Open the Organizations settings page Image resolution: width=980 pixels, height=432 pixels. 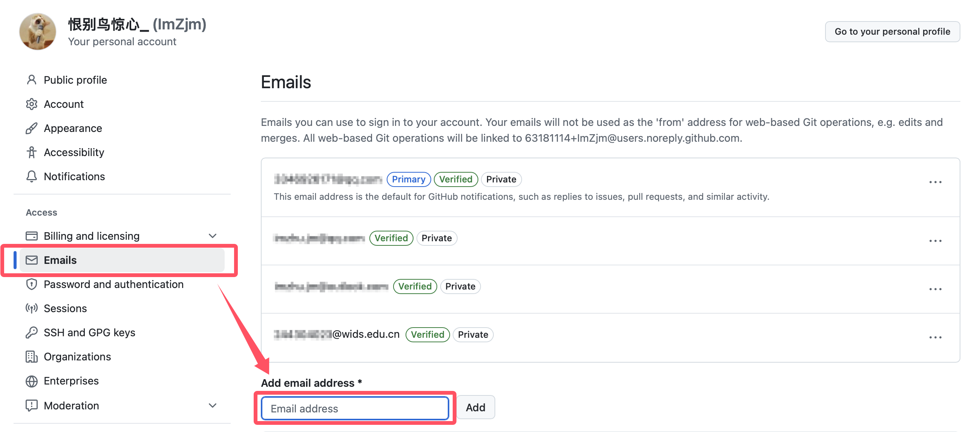pyautogui.click(x=77, y=357)
